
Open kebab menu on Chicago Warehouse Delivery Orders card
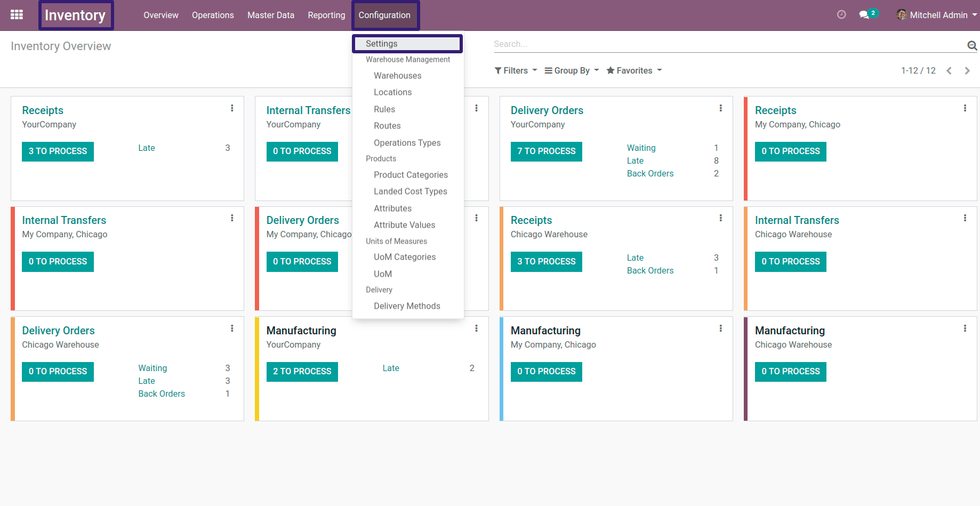point(232,328)
